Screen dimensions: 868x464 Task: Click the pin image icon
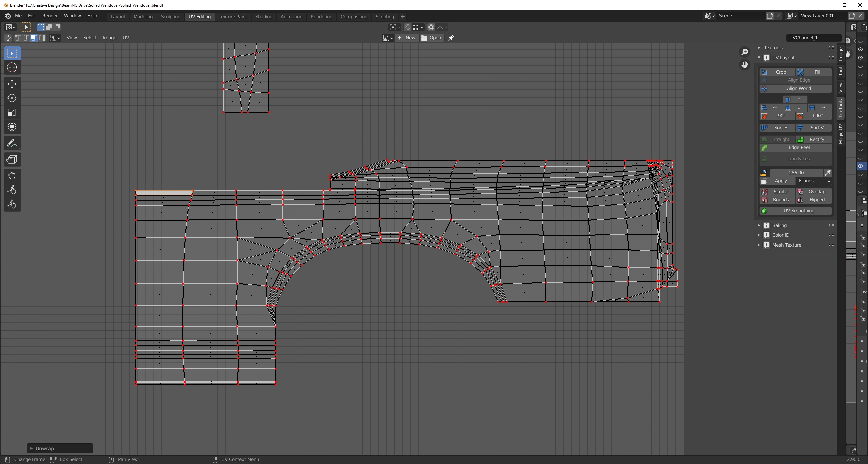[x=451, y=38]
